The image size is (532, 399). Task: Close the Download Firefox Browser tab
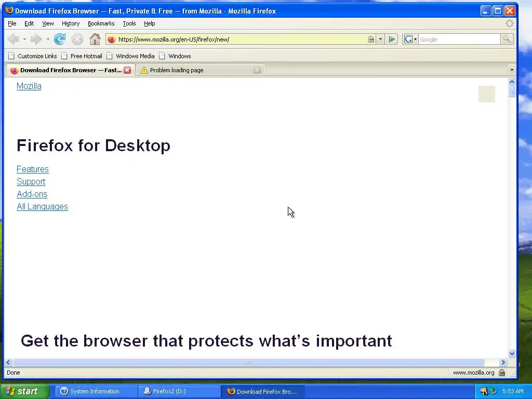click(x=127, y=70)
